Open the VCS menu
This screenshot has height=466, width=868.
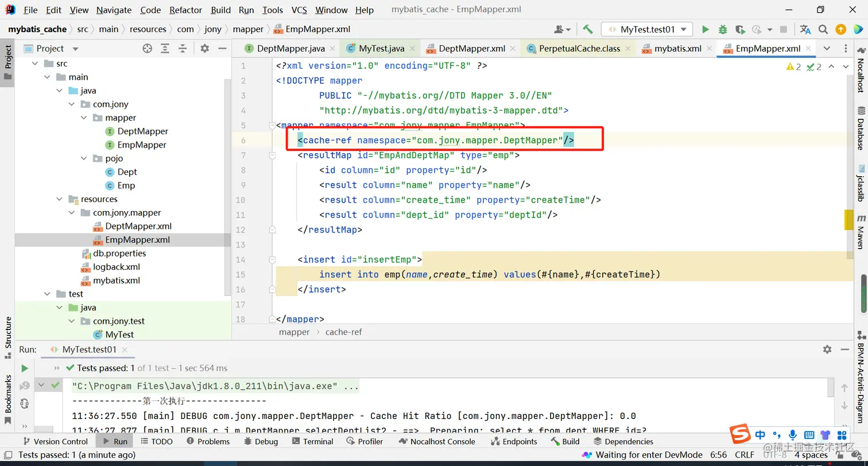(x=299, y=10)
